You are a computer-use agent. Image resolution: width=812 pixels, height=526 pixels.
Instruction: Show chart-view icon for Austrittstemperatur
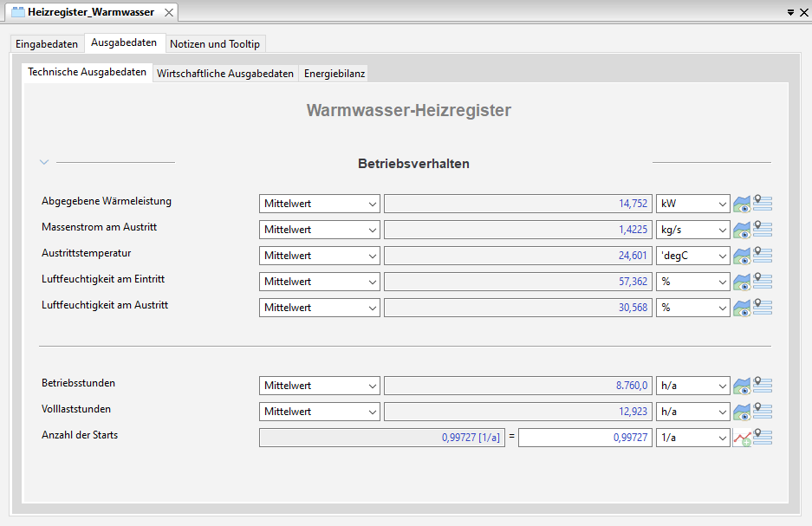(742, 256)
